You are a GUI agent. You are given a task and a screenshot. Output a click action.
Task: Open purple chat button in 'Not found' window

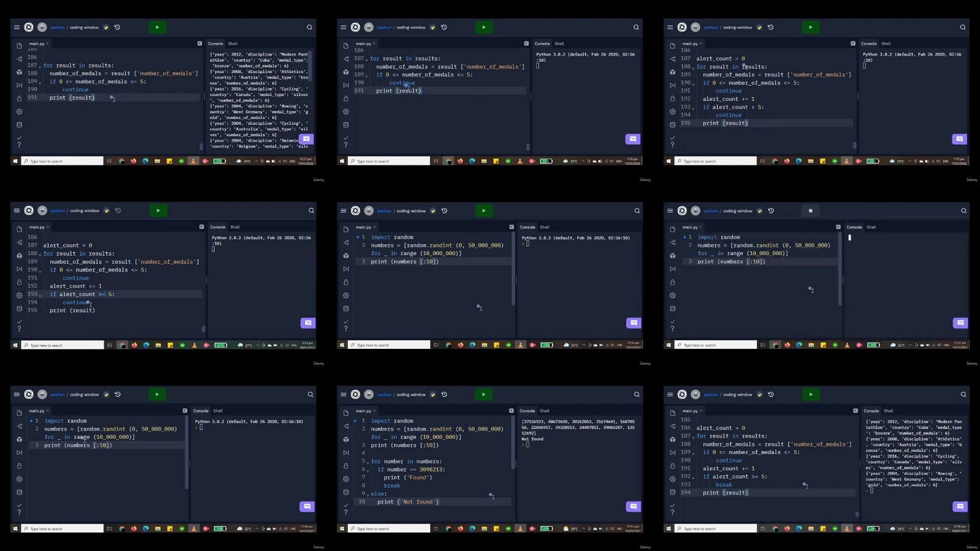point(633,506)
